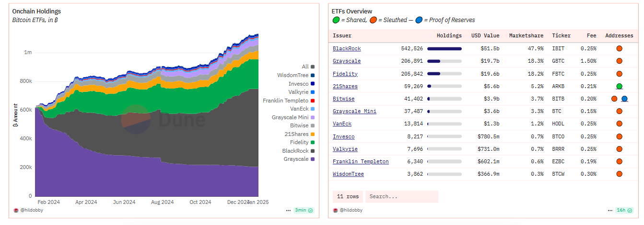The image size is (644, 225).
Task: Open the Bitwise issuer link
Action: [344, 99]
